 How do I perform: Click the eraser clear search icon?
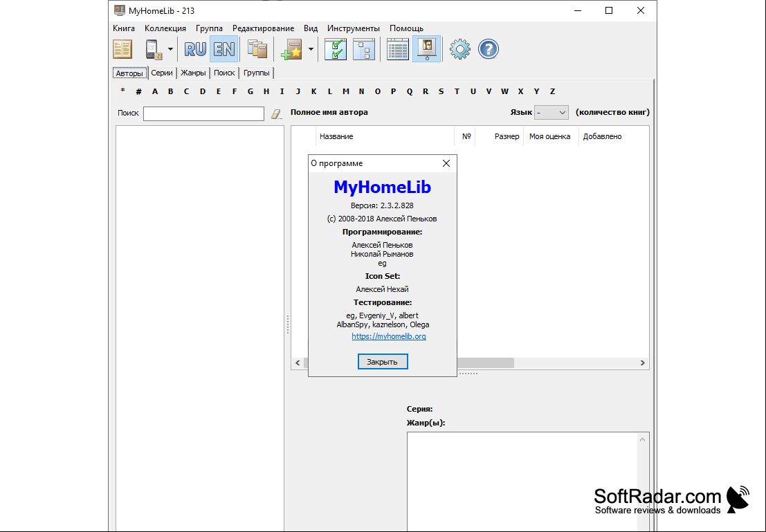[277, 114]
